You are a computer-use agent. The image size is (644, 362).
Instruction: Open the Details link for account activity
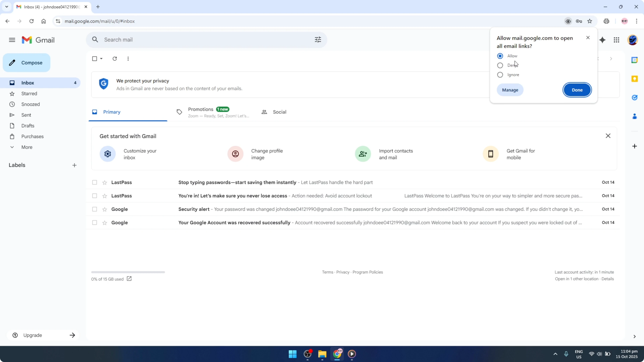607,279
